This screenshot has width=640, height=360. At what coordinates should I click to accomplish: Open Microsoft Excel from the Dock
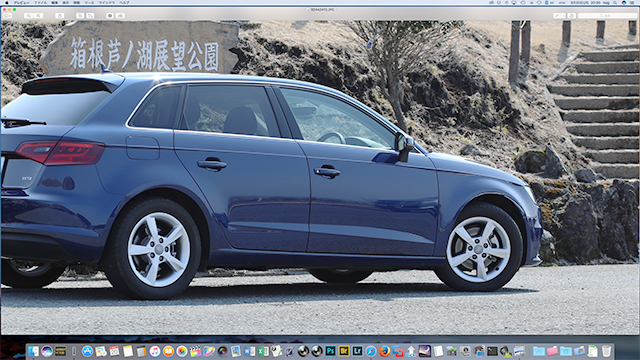[263, 351]
